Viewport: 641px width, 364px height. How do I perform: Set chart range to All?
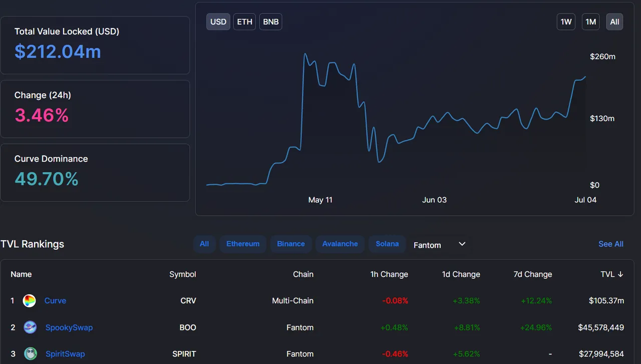(x=614, y=22)
